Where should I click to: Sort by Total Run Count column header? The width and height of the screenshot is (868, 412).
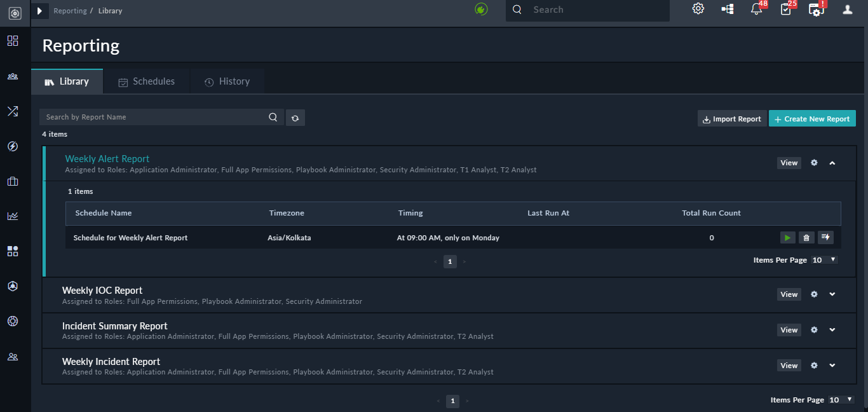711,213
